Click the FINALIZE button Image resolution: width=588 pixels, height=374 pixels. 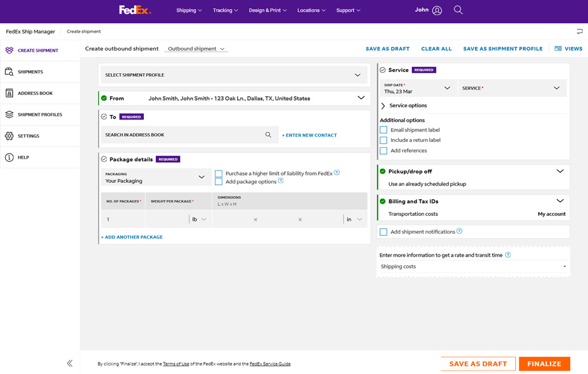pyautogui.click(x=544, y=364)
